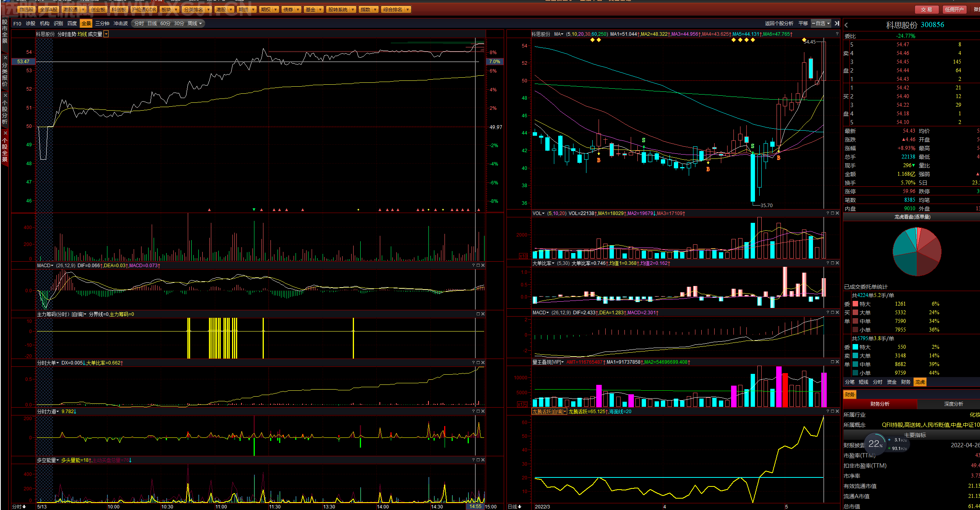Open help for the daily MA chart
980x510 pixels.
[837, 34]
